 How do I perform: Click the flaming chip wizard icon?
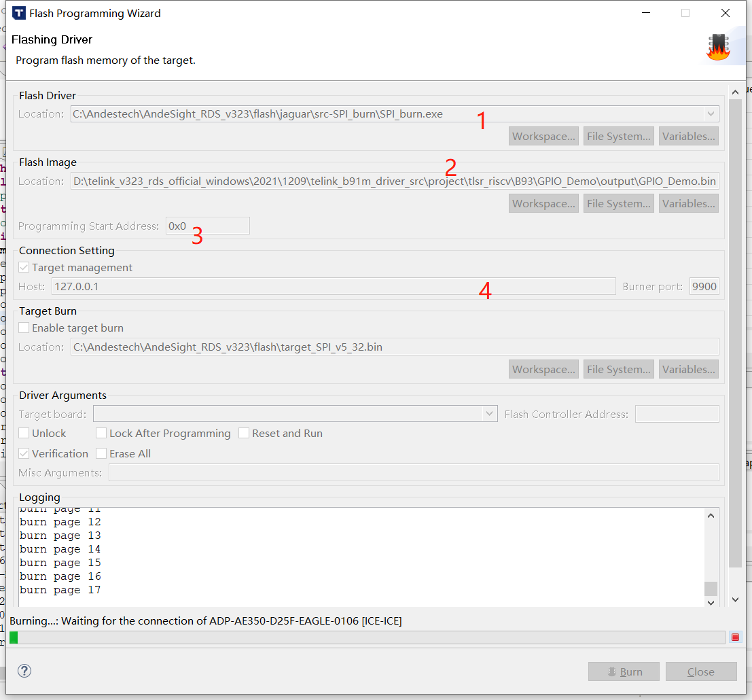[719, 47]
